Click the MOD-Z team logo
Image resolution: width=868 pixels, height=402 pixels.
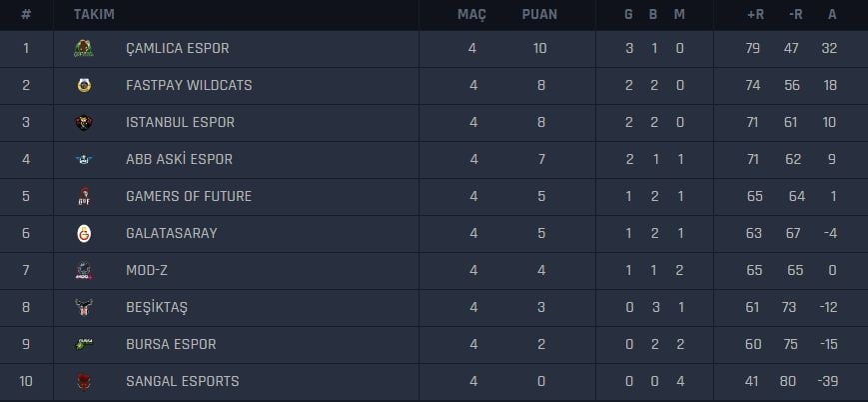[x=85, y=270]
